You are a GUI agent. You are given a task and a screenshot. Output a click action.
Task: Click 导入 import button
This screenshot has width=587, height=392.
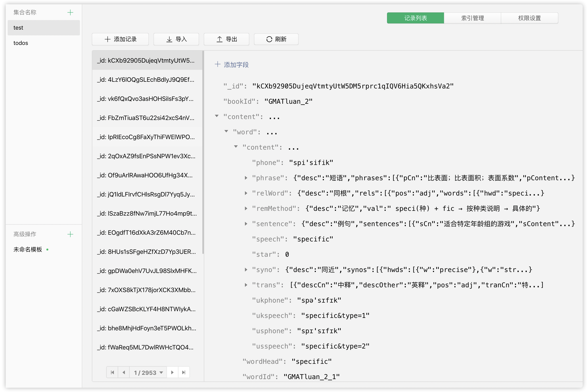(176, 39)
